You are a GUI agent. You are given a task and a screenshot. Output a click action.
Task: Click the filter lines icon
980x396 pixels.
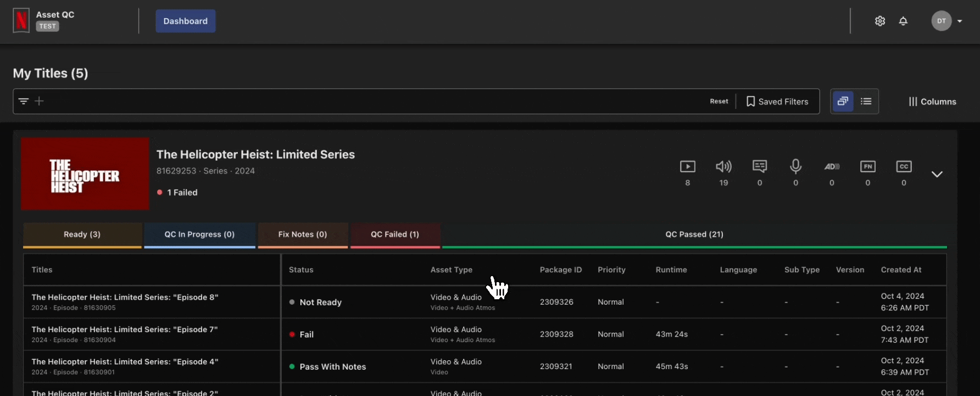(x=24, y=101)
